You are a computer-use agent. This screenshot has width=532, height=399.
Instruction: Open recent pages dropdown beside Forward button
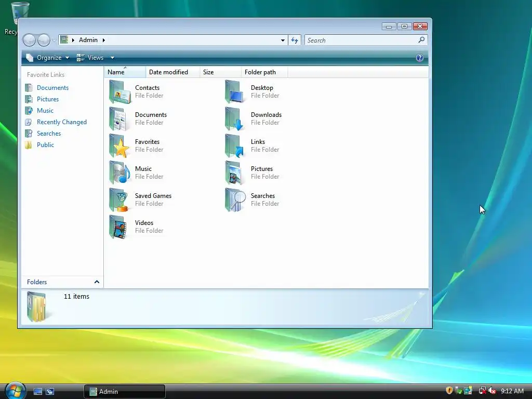pyautogui.click(x=54, y=41)
